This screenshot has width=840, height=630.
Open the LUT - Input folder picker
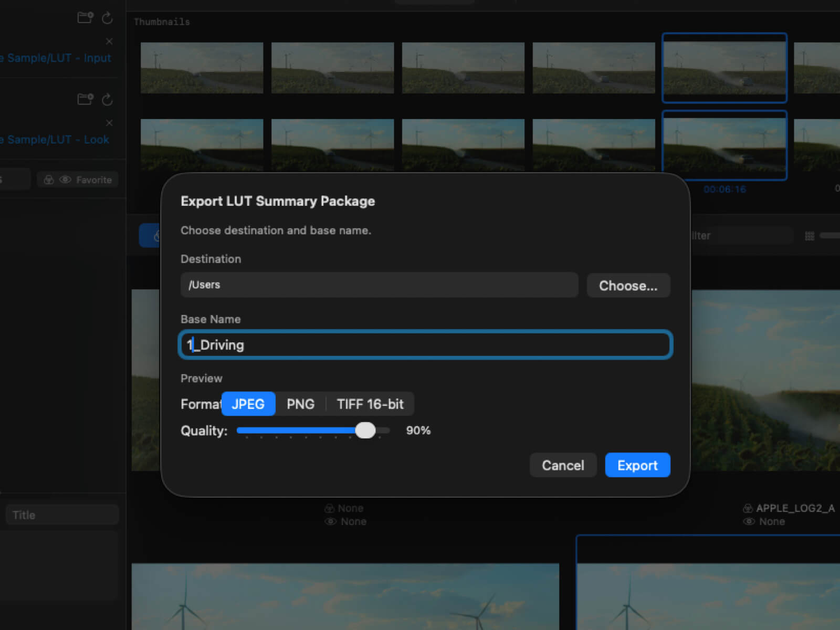85,17
